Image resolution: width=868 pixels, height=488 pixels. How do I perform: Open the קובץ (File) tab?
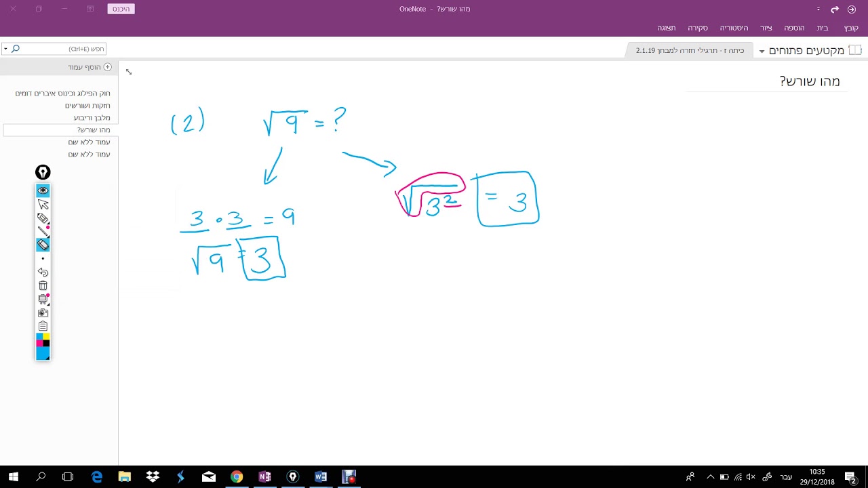[x=851, y=28]
